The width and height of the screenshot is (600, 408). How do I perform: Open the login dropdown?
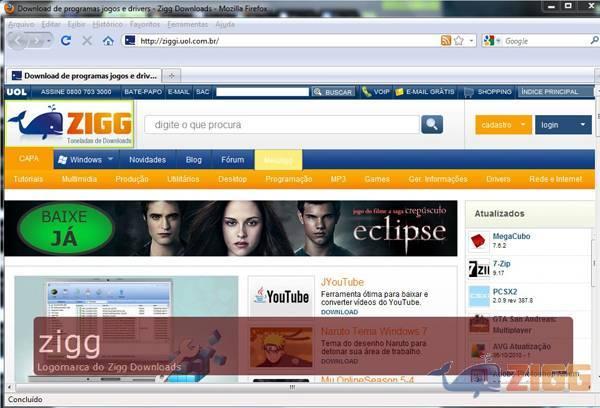(x=563, y=125)
